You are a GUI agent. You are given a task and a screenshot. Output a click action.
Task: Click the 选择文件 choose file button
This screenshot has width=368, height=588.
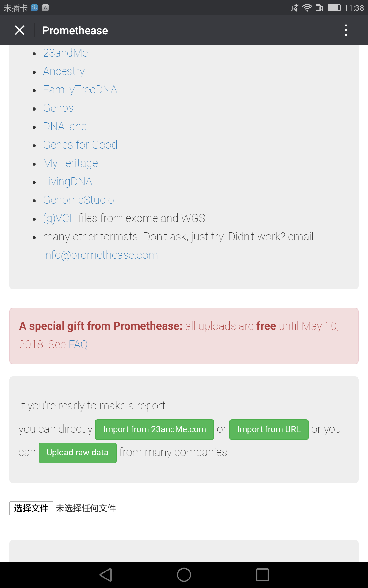(31, 508)
